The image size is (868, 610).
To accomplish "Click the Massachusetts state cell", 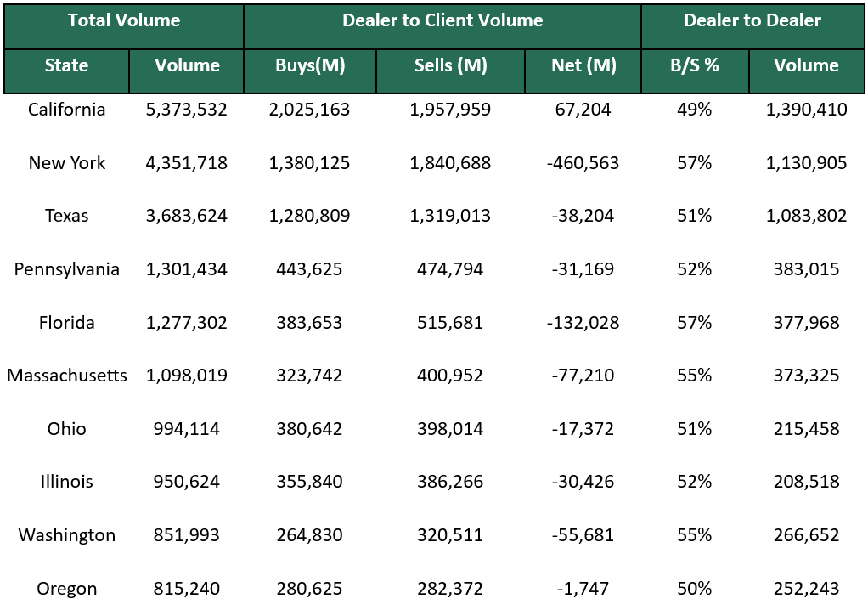I will [x=66, y=376].
